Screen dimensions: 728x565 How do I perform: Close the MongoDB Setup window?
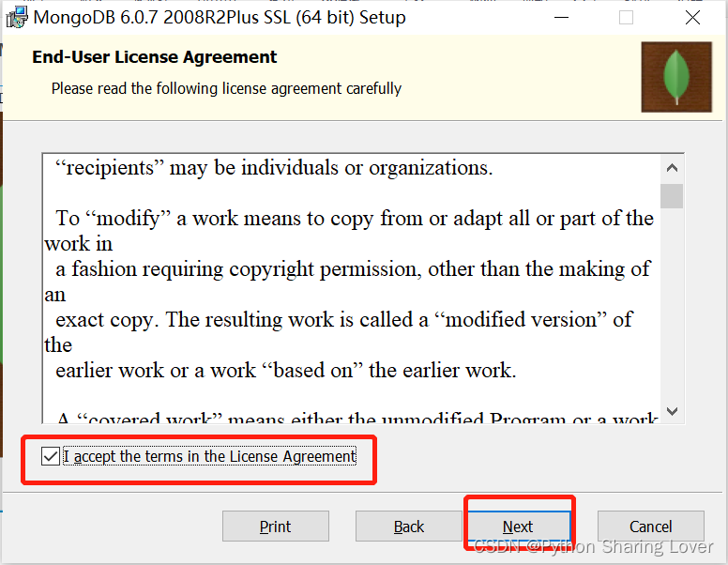[x=692, y=18]
